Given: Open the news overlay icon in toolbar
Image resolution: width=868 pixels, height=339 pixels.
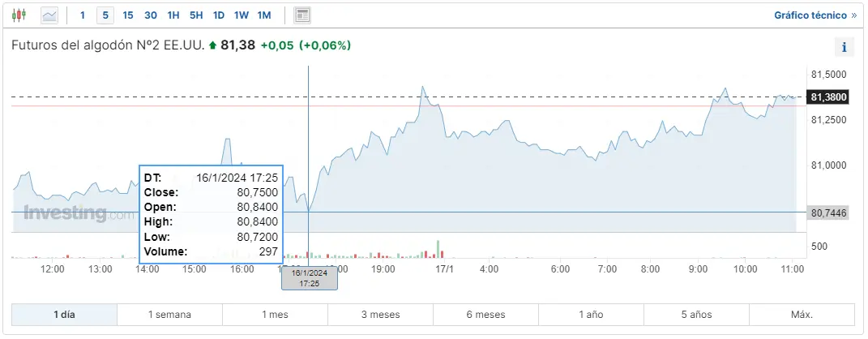Looking at the screenshot, I should click(302, 15).
